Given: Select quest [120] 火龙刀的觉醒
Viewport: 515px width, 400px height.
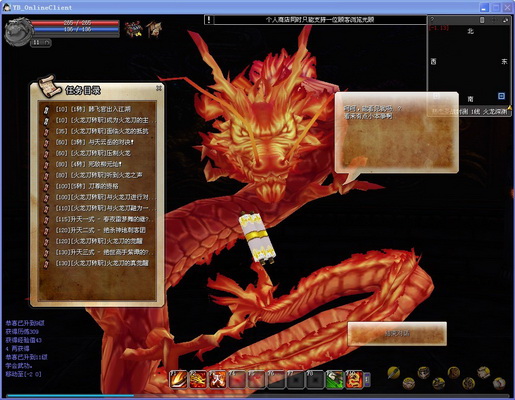Looking at the screenshot, I should tap(99, 241).
